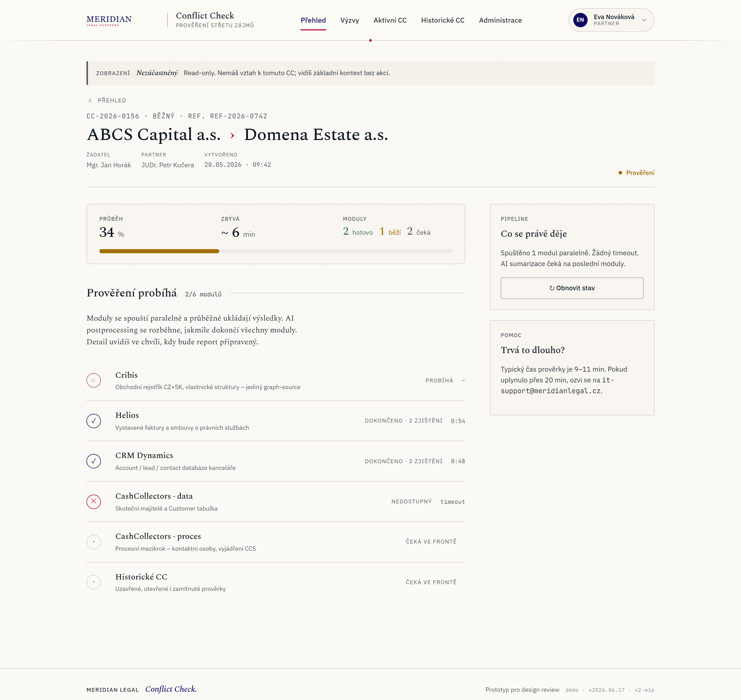Click the back chevron next to PŘEHLED
This screenshot has width=741, height=700.
click(90, 100)
